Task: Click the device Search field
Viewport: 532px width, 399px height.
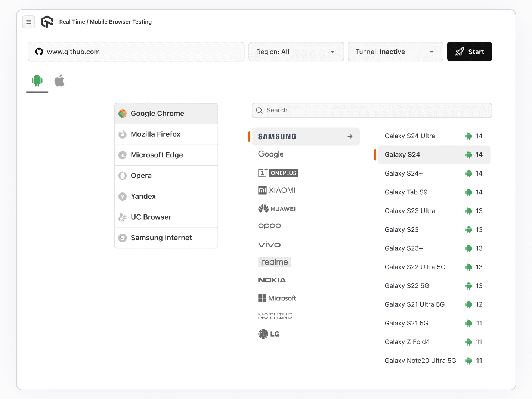Action: pyautogui.click(x=371, y=111)
